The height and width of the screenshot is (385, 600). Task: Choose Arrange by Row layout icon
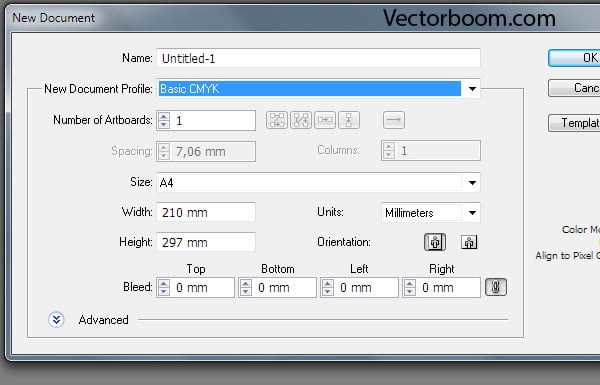324,120
